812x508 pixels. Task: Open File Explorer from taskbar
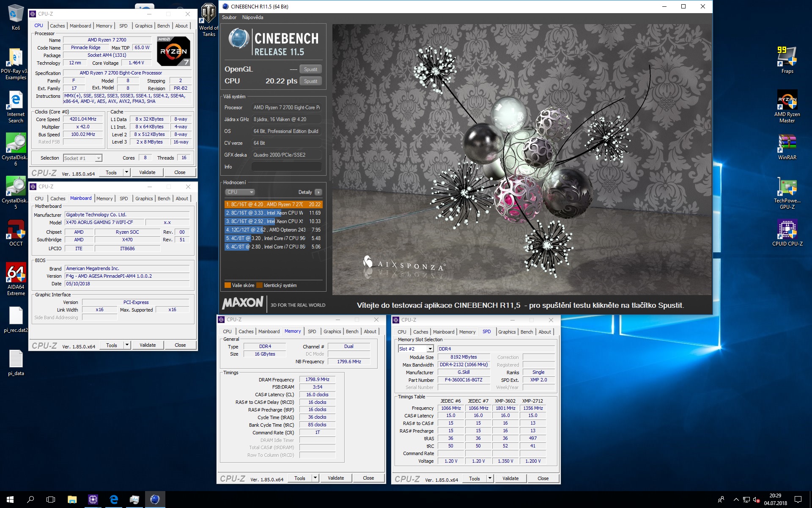[x=72, y=500]
